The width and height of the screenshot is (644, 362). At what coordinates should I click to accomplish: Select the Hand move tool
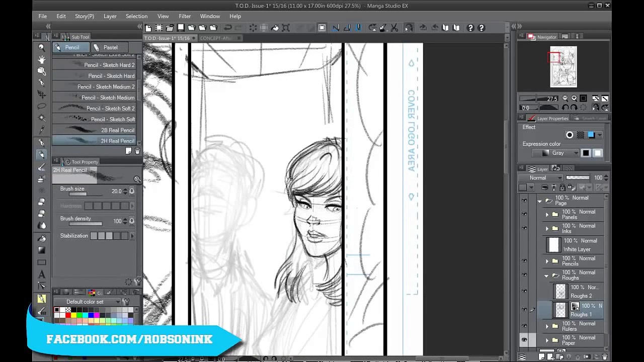pos(42,59)
